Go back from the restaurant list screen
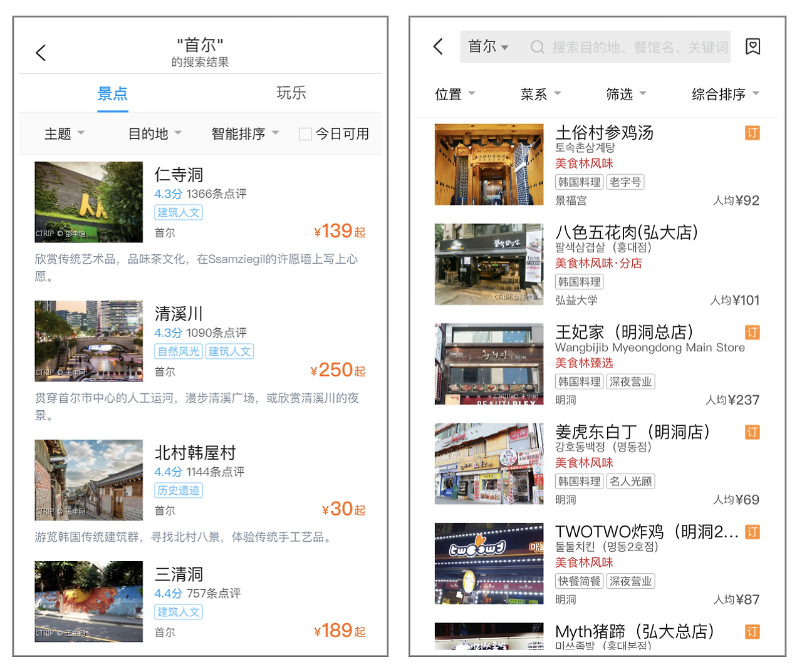The image size is (802, 672). (x=438, y=46)
